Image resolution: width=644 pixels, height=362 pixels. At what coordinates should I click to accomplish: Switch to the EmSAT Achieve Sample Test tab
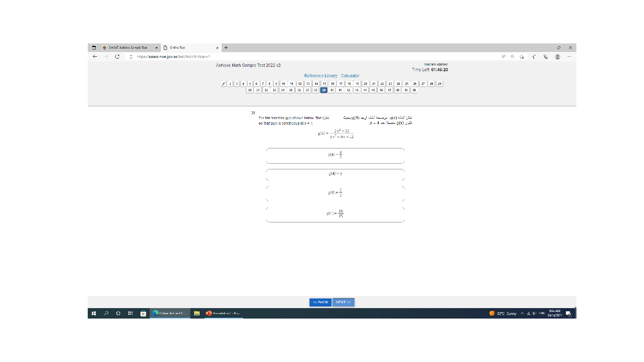coord(128,47)
